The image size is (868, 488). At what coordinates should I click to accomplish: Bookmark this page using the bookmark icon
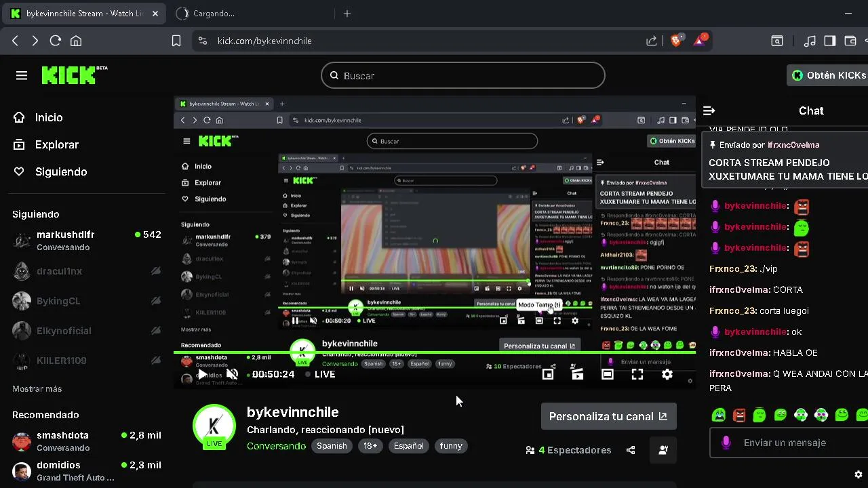tap(176, 41)
